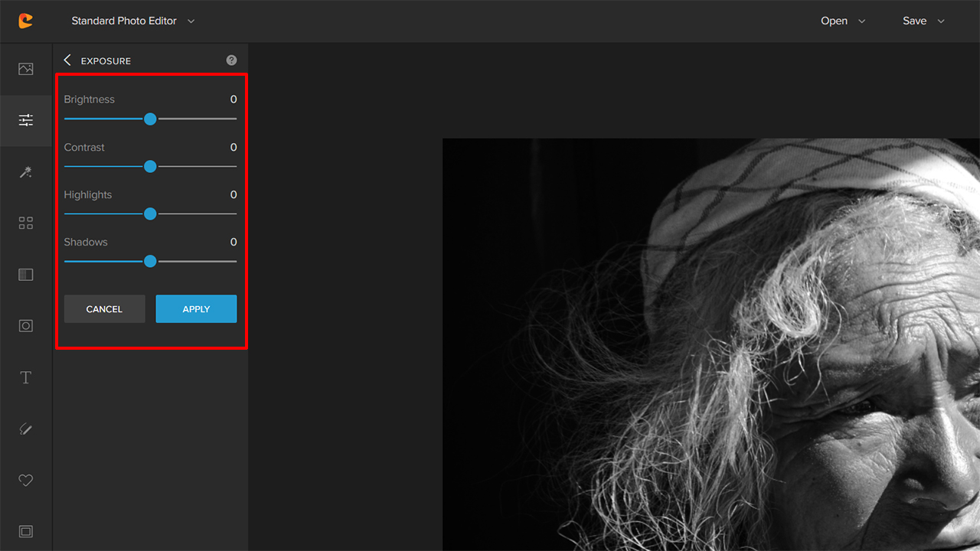This screenshot has width=980, height=551.
Task: Open the Frames panel at sidebar bottom
Action: (x=25, y=531)
